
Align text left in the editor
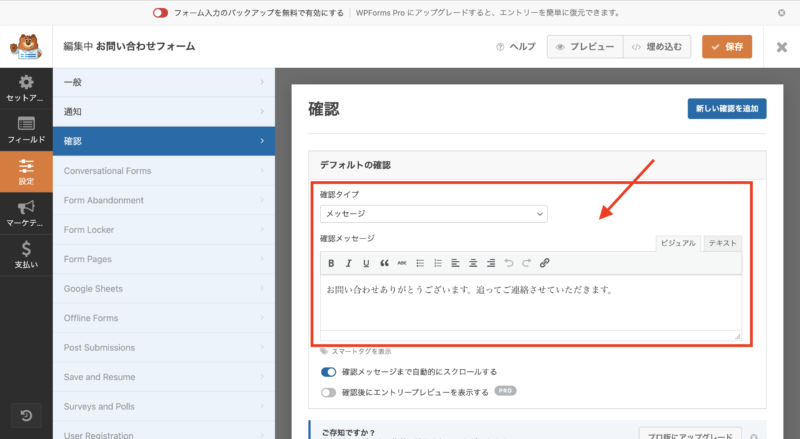(x=456, y=263)
